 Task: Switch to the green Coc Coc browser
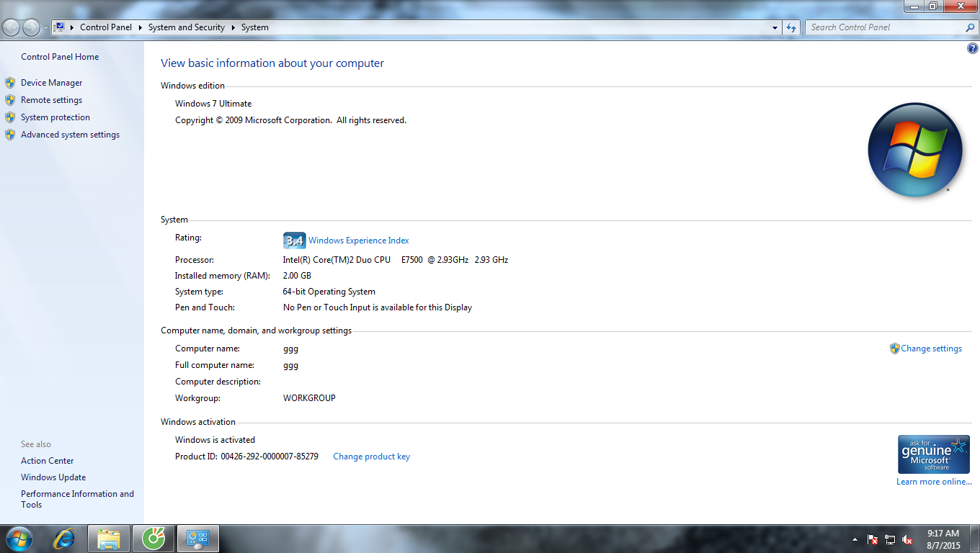point(153,539)
